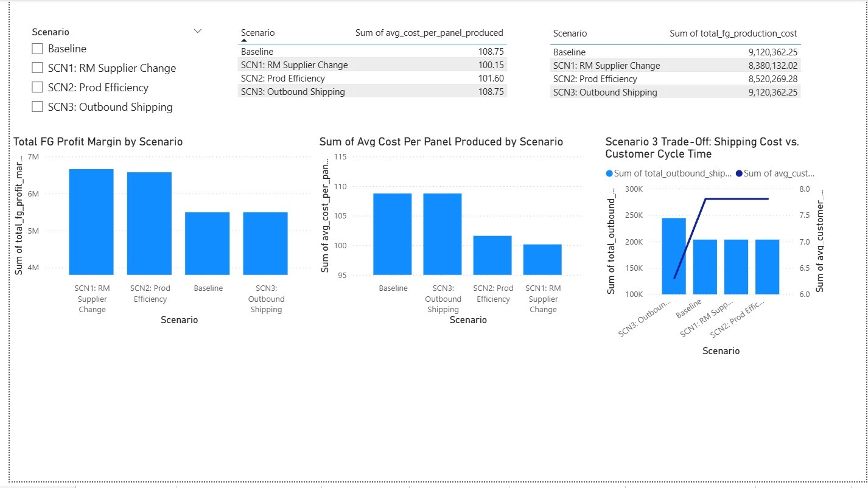
Task: Sort by Sum of total_fg_production_cost column header
Action: coord(733,33)
